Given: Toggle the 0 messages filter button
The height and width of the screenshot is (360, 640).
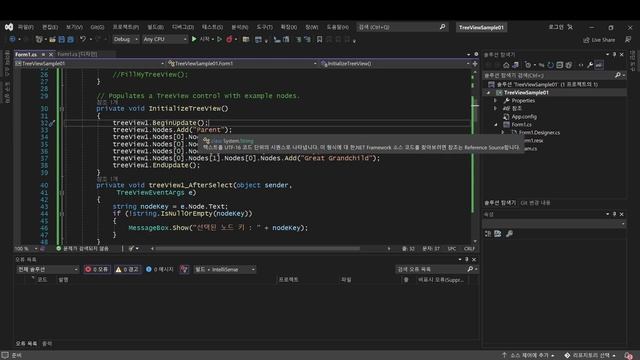Looking at the screenshot, I should click(160, 269).
